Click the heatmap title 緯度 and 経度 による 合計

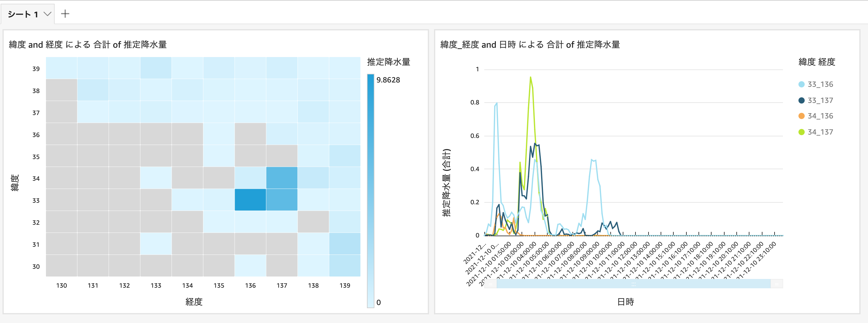(x=88, y=44)
